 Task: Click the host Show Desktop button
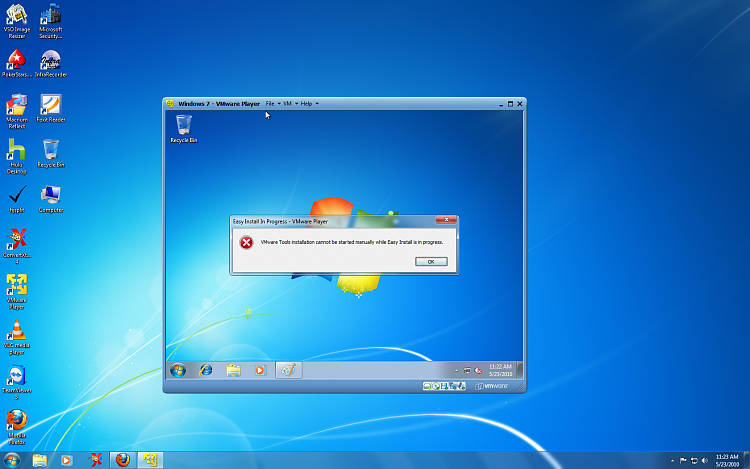[x=747, y=460]
